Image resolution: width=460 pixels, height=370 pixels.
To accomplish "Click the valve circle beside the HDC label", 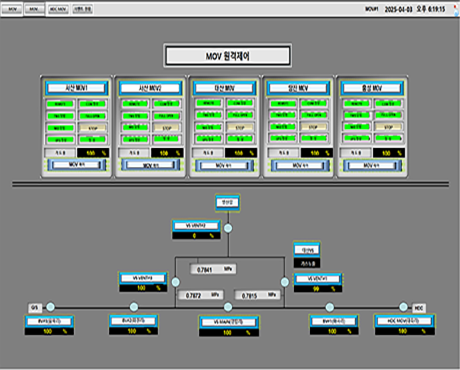I will click(403, 307).
